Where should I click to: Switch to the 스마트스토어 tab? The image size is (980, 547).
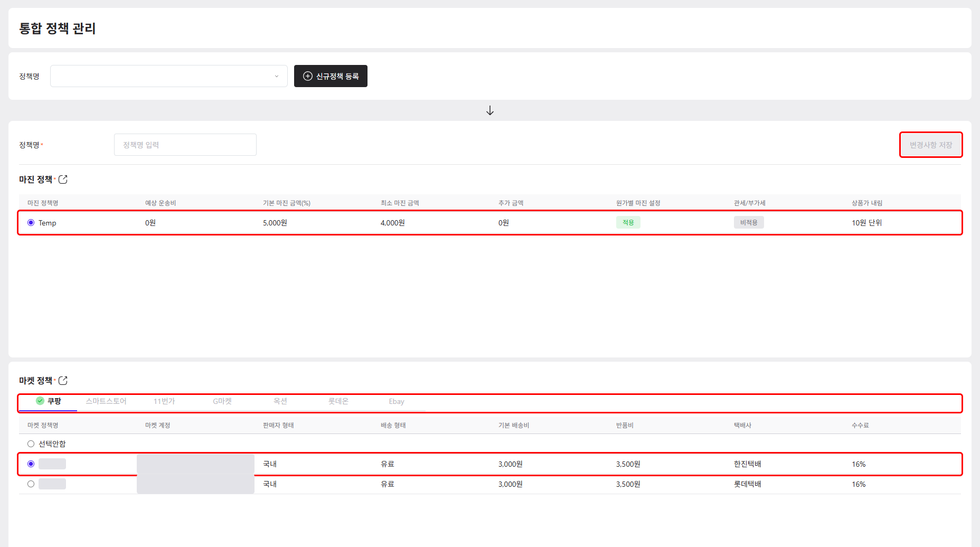pos(106,401)
